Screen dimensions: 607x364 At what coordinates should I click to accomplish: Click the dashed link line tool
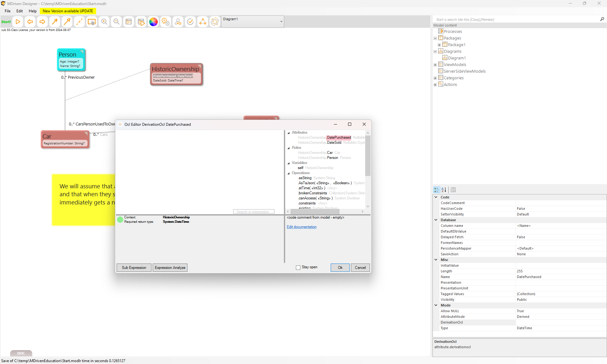(79, 22)
